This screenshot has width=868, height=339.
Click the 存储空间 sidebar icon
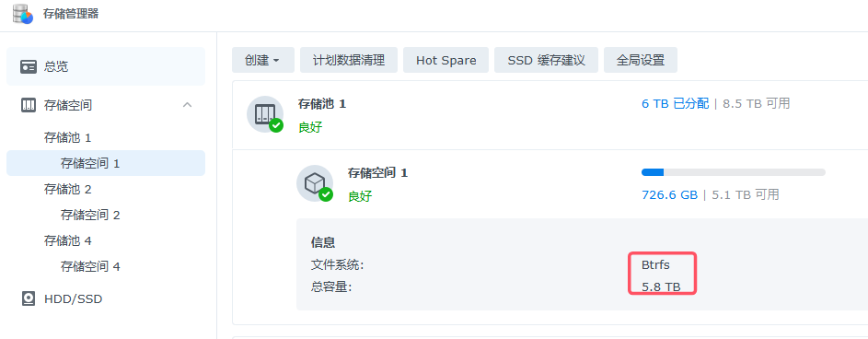point(29,105)
